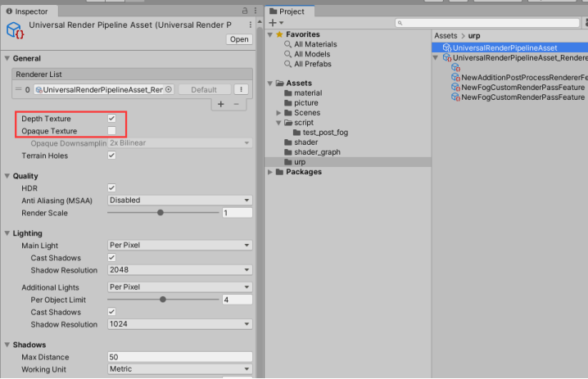Screen dimensions: 588x379
Task: Expand the Scenes folder arrow
Action: (x=278, y=112)
